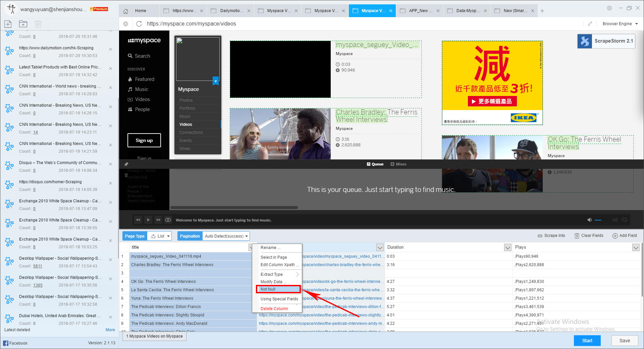Toggle repeat in the player

(x=625, y=220)
